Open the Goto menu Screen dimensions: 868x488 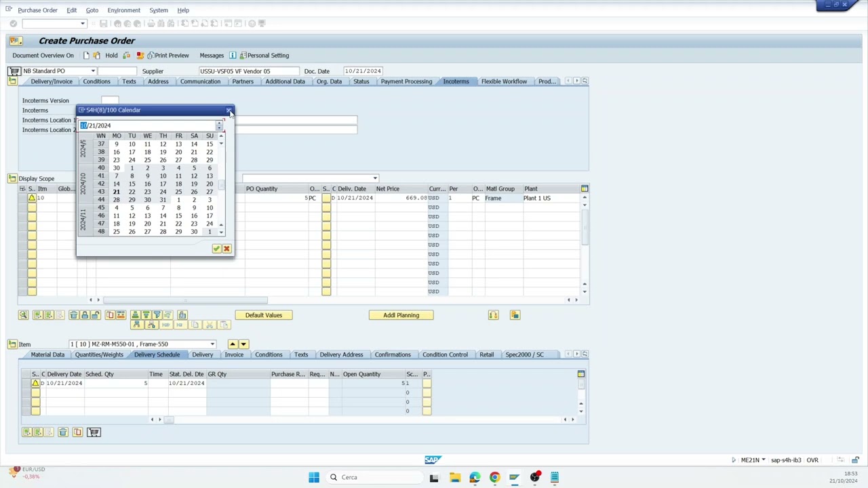pyautogui.click(x=92, y=10)
